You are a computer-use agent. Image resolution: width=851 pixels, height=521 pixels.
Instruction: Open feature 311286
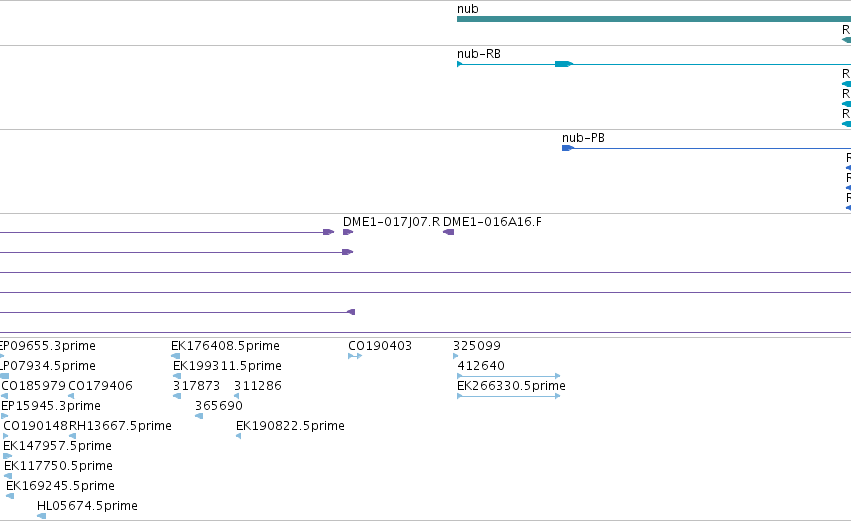click(258, 386)
